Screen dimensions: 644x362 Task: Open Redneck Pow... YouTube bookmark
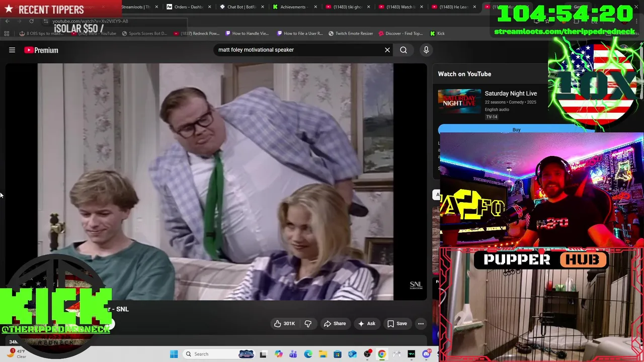click(196, 34)
